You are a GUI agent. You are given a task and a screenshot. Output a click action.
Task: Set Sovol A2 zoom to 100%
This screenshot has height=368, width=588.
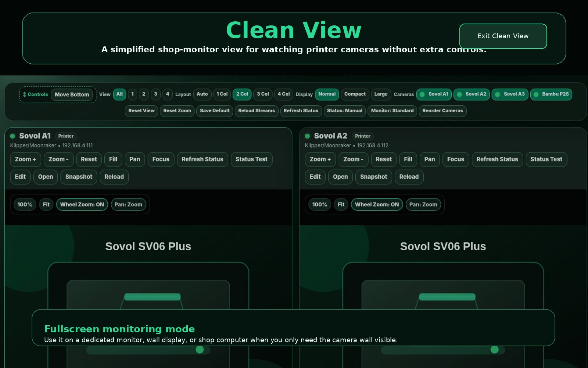pos(320,205)
